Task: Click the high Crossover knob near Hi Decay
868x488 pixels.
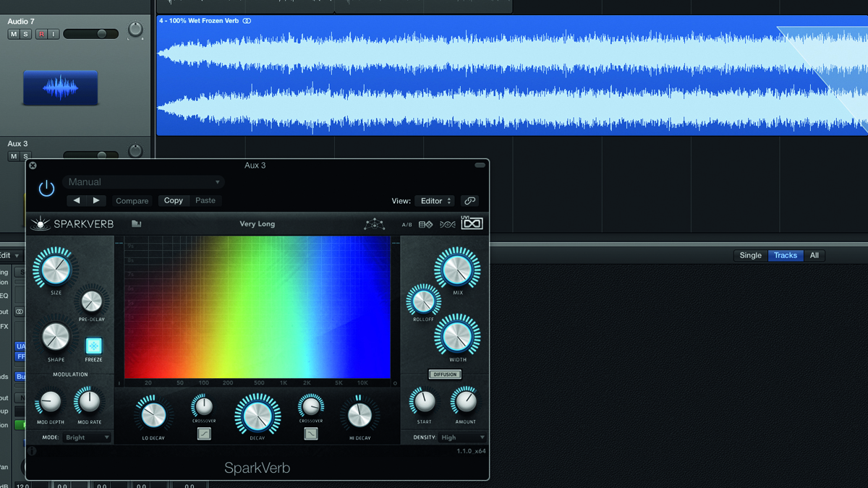Action: pos(310,406)
